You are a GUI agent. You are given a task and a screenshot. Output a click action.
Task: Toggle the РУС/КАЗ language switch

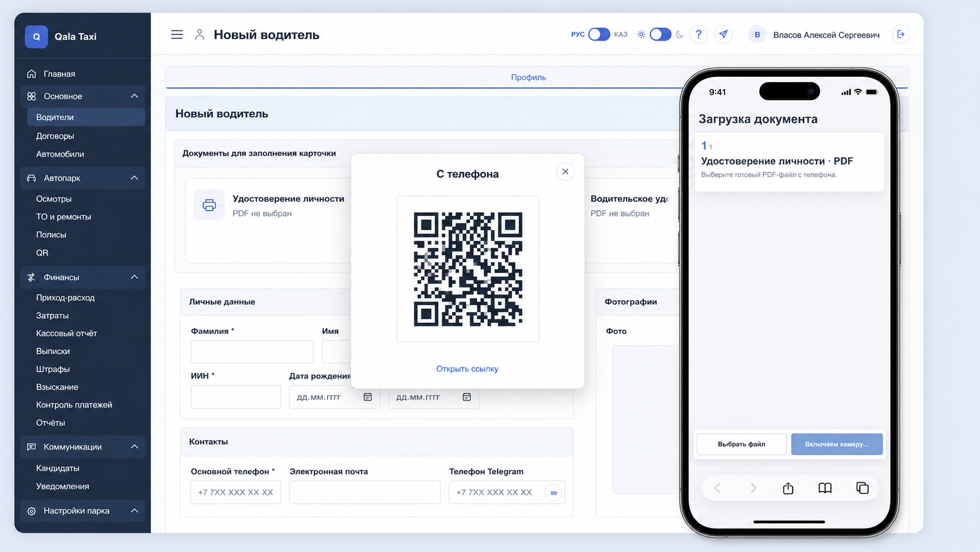click(598, 34)
